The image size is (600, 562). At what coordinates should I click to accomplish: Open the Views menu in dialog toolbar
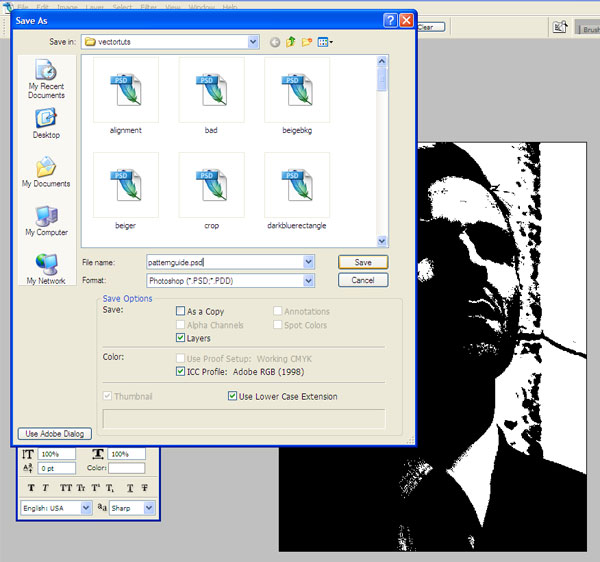(x=326, y=42)
